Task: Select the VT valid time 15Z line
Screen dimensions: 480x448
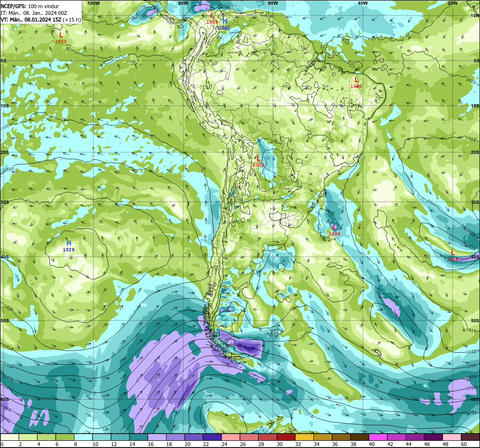Action: coord(31,20)
